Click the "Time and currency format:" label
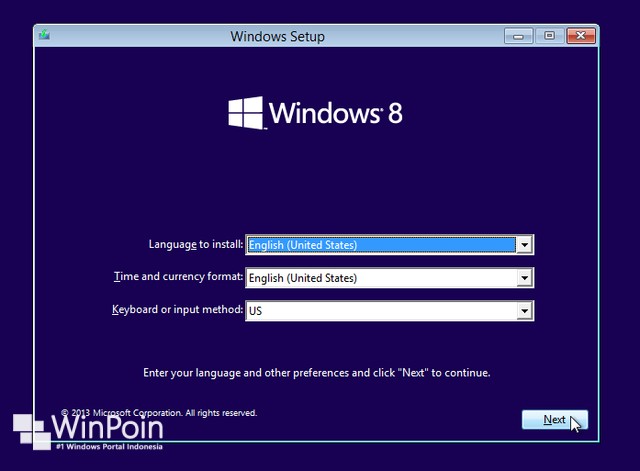640x471 pixels. click(178, 277)
